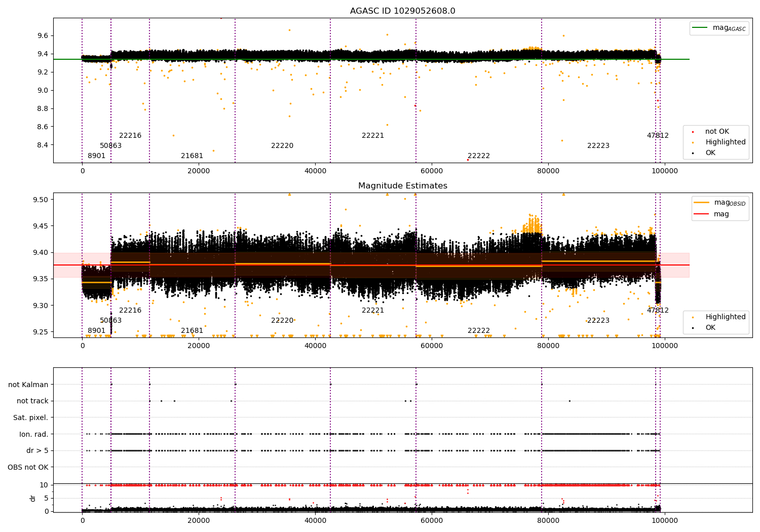The width and height of the screenshot is (760, 532).
Task: Select the 40000 x-axis tick under middle plot
Action: pos(315,346)
